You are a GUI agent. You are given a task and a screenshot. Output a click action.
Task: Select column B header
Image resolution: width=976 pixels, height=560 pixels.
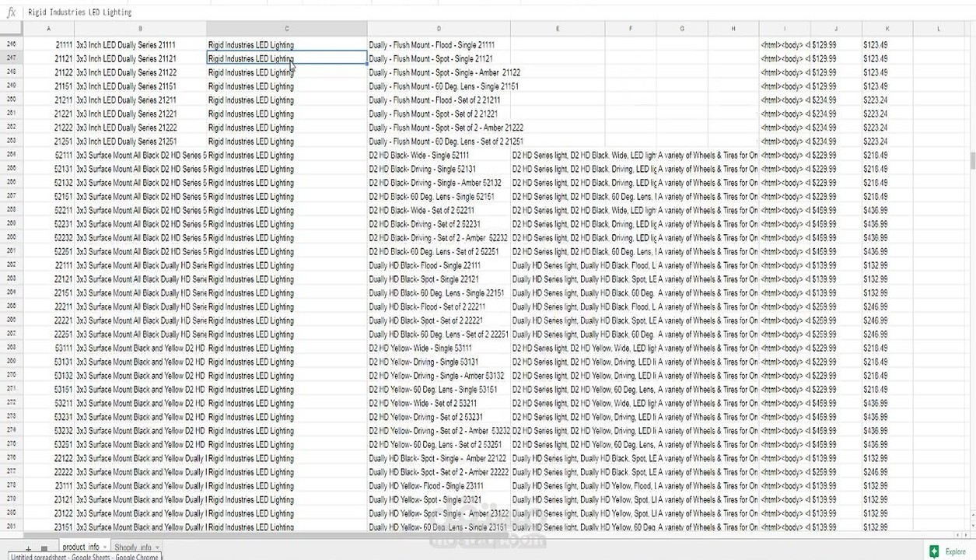(x=140, y=29)
